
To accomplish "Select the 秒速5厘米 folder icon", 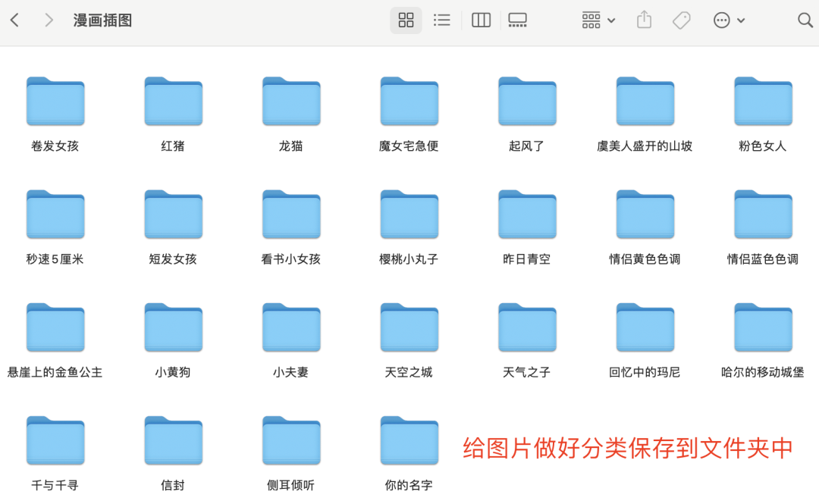I will point(55,214).
